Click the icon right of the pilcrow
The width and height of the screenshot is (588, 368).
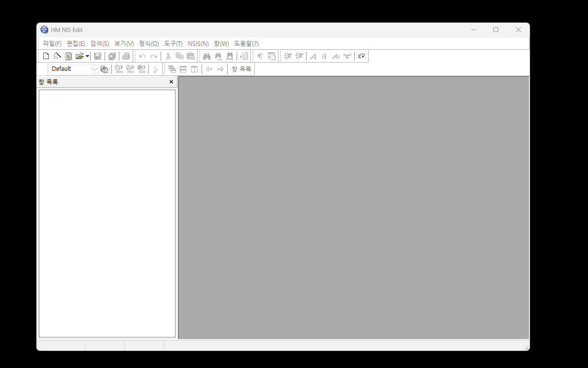coord(272,56)
